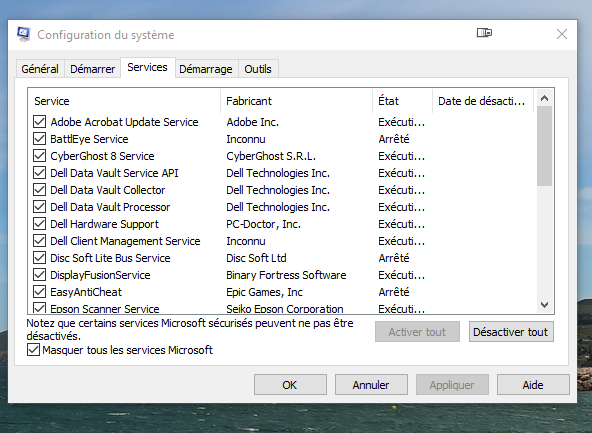Click the Désactiver tout button
The image size is (592, 433).
coord(511,332)
